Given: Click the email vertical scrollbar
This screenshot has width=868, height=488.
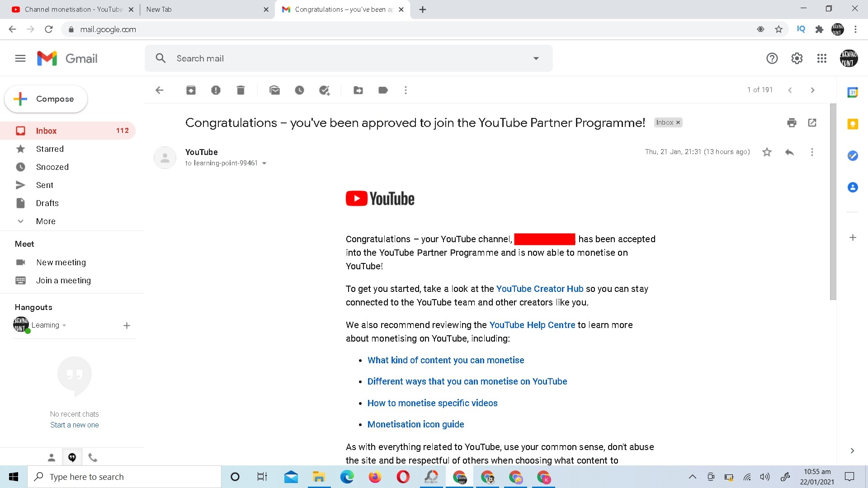Looking at the screenshot, I should (x=833, y=202).
